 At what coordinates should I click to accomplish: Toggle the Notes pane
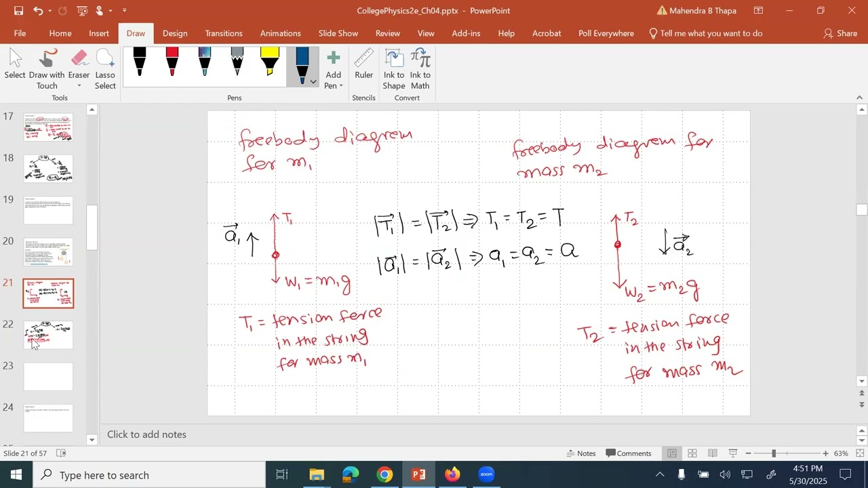coord(580,453)
